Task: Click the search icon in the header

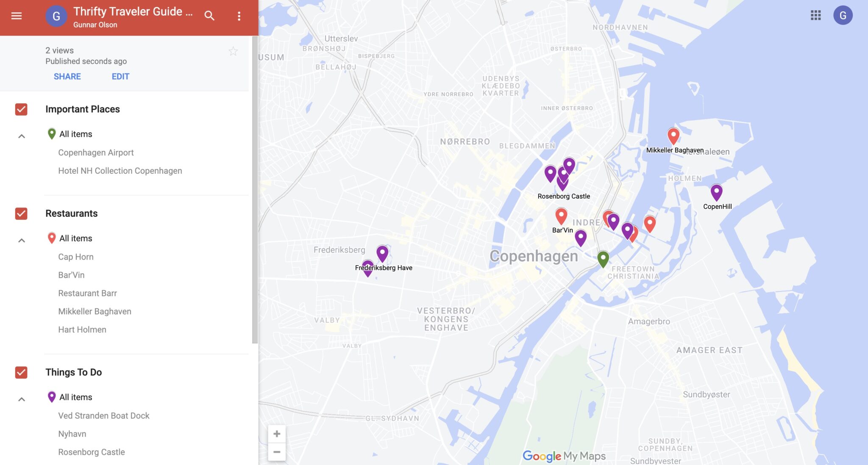Action: [209, 16]
